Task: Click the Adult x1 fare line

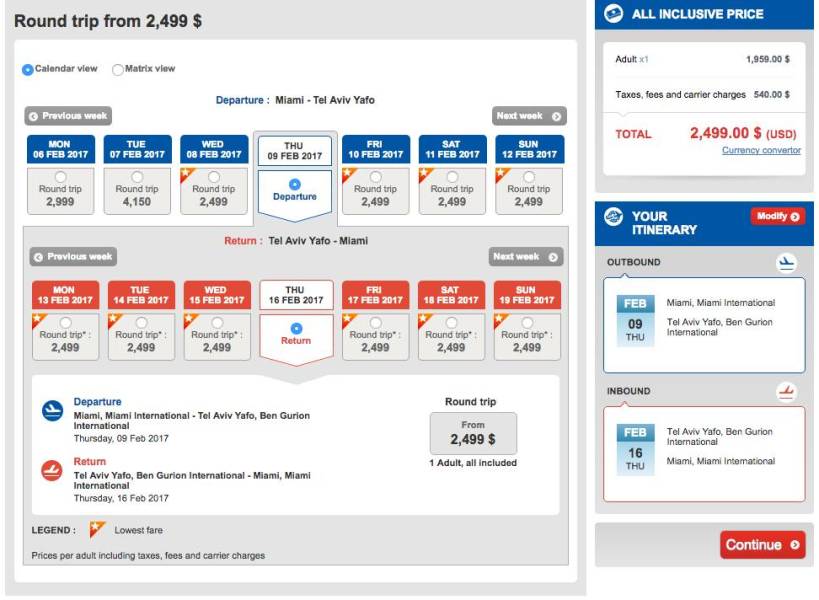Action: point(703,59)
